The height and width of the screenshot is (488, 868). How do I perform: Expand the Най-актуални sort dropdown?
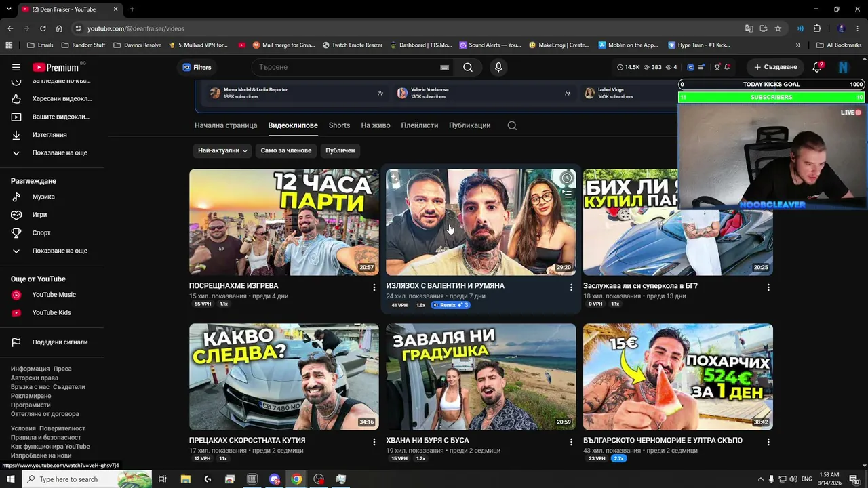point(222,150)
